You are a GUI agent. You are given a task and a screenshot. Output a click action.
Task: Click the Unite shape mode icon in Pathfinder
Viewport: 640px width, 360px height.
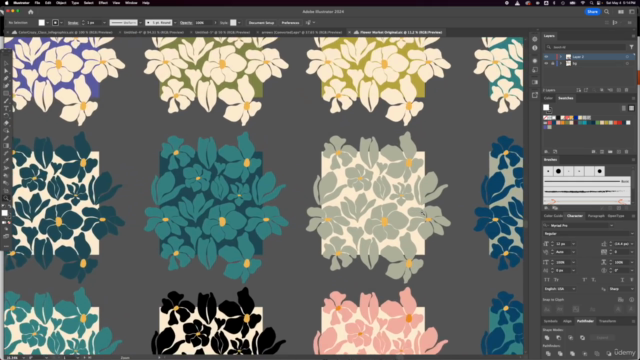point(547,338)
